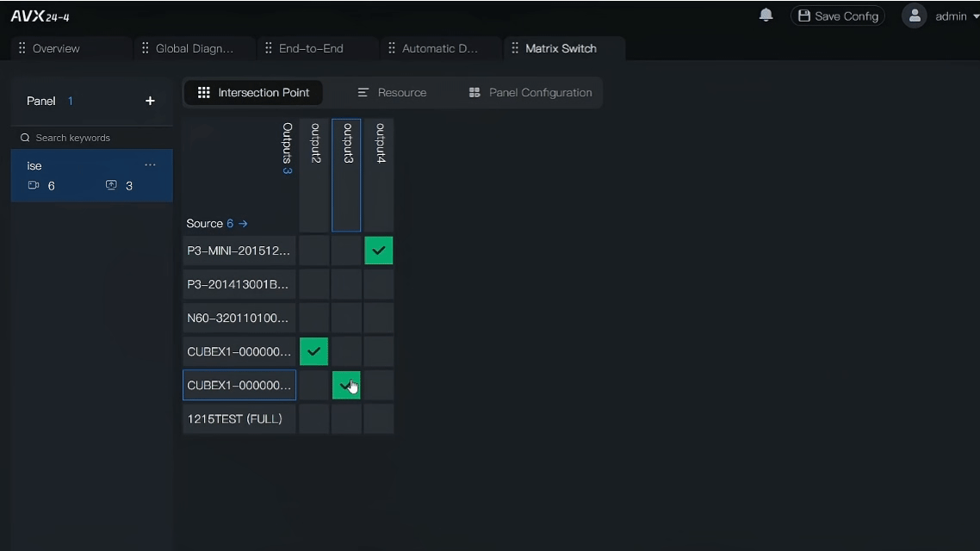Open the Global Diagnostics tab
The height and width of the screenshot is (551, 980).
coord(194,49)
